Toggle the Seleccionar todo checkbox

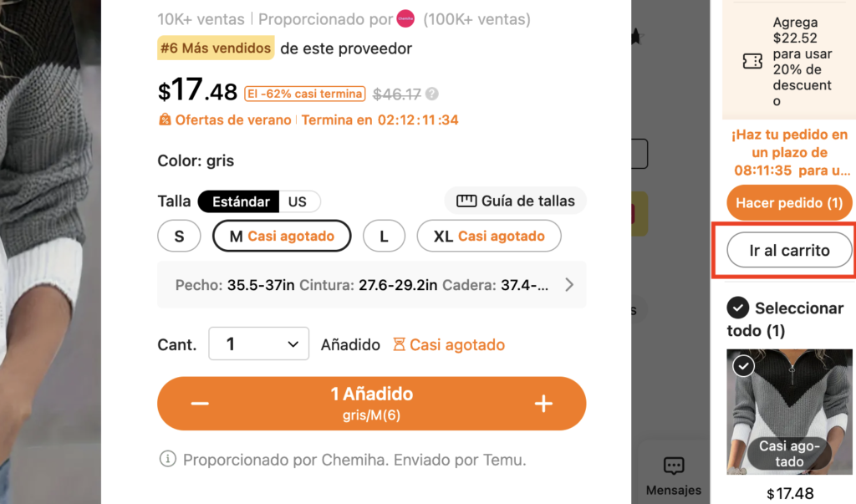point(737,308)
